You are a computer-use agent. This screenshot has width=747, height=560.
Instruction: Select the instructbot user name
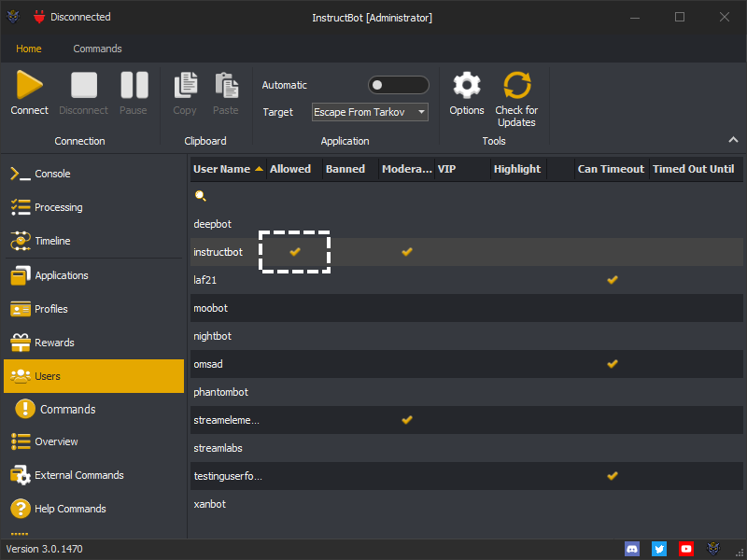tap(218, 252)
